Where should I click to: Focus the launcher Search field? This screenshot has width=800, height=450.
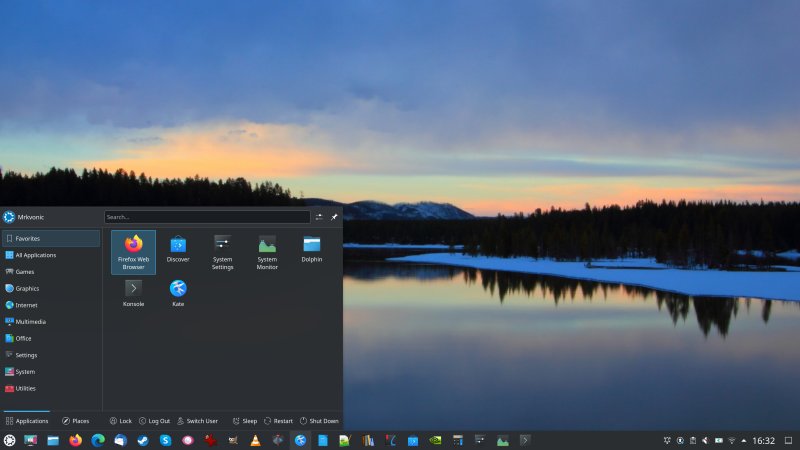coord(207,217)
